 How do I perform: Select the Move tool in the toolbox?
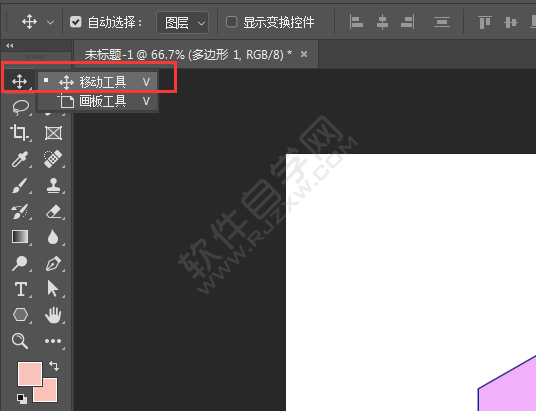(19, 82)
